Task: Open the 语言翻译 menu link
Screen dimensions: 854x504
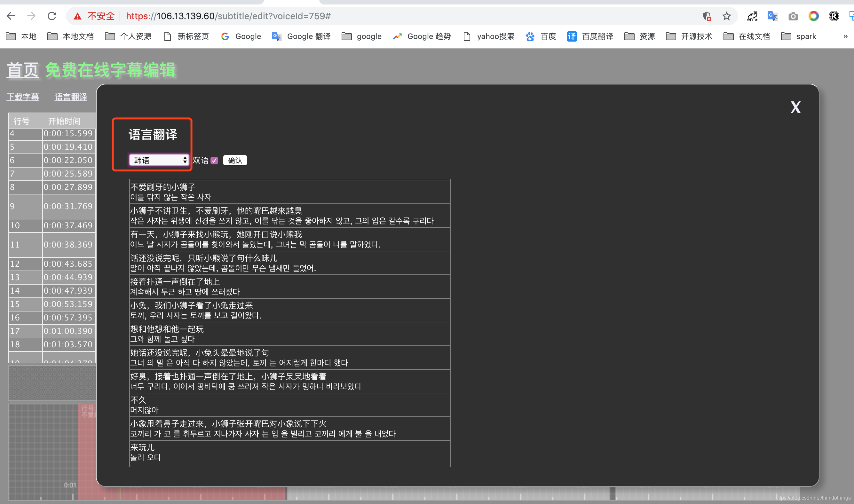Action: coord(71,97)
